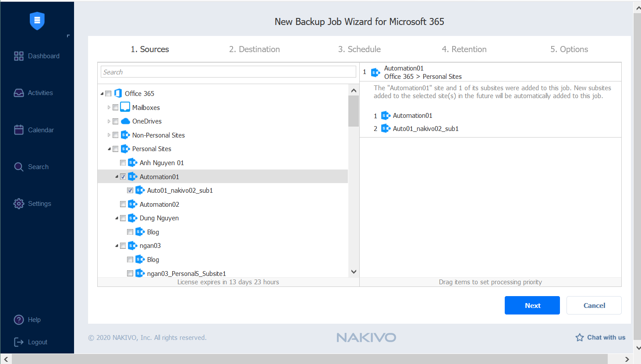Go to the Sources wizard step
The image size is (641, 364).
point(150,49)
